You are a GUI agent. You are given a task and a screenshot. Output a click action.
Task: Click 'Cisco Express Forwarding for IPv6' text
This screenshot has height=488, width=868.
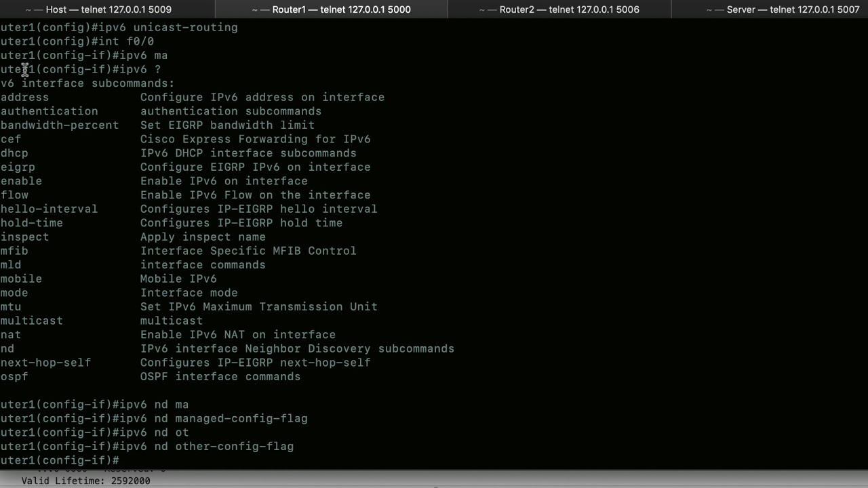pos(256,139)
